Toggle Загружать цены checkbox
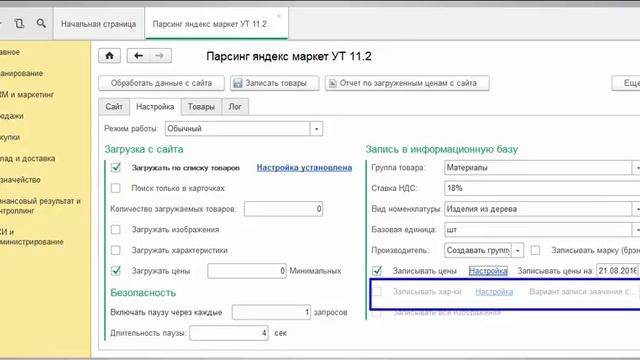Screen dimensions: 640x360 click(116, 271)
